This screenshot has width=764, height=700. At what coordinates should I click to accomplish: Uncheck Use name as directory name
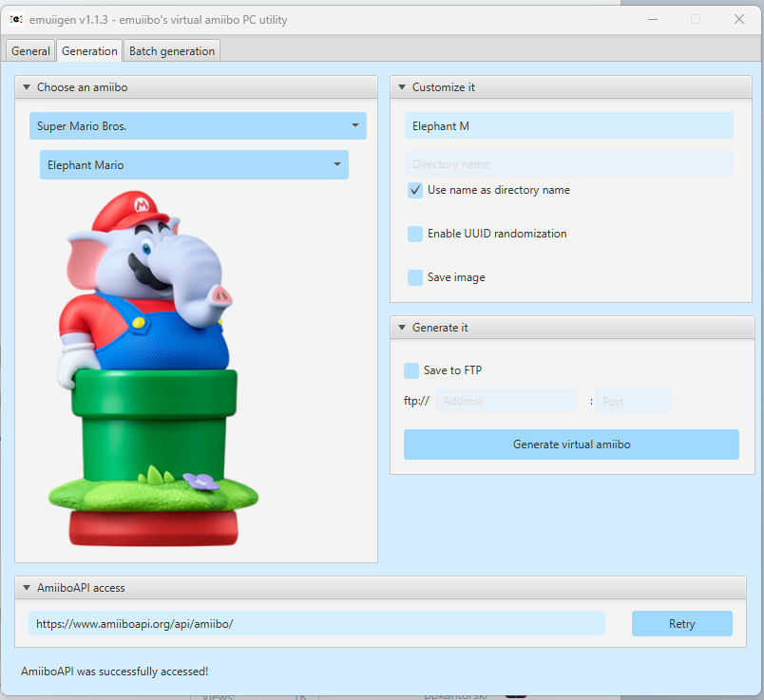click(x=415, y=190)
